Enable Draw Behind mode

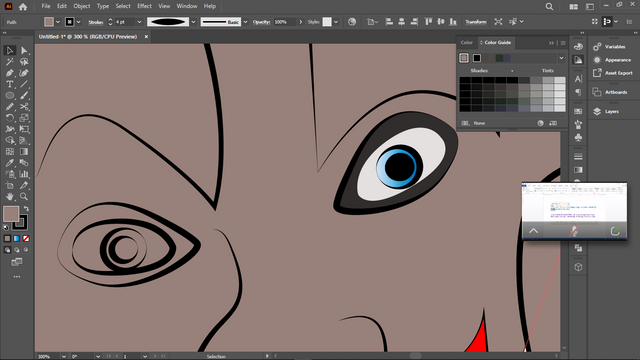coord(17,250)
